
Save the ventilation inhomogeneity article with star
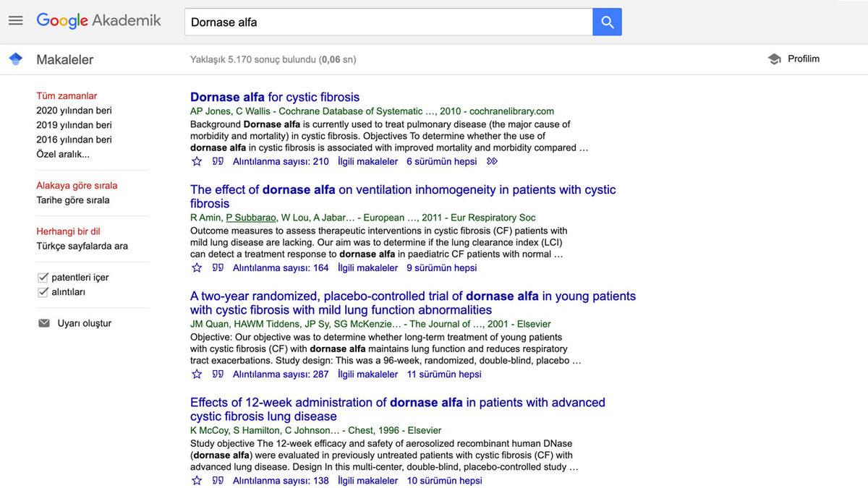coord(197,267)
